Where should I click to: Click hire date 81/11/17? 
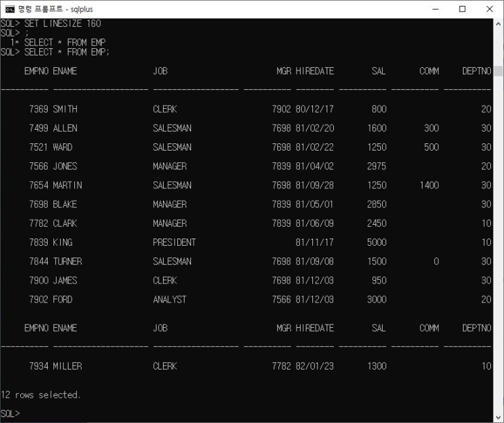point(315,242)
